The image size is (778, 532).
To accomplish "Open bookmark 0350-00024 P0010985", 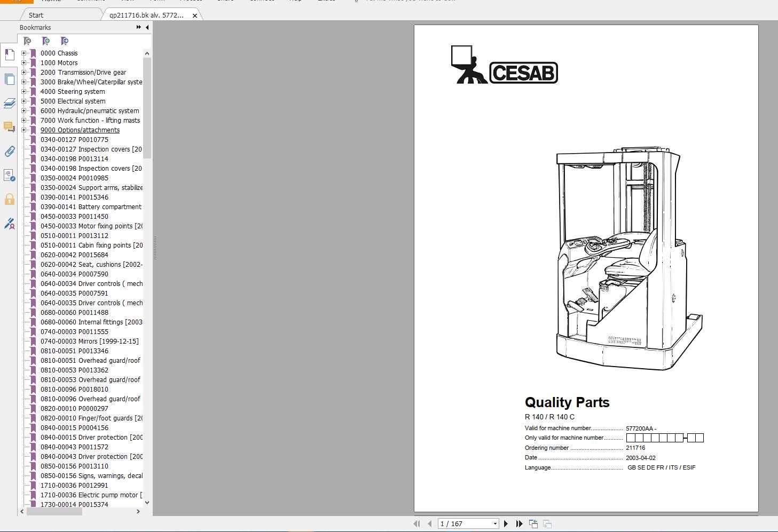I will pyautogui.click(x=74, y=178).
